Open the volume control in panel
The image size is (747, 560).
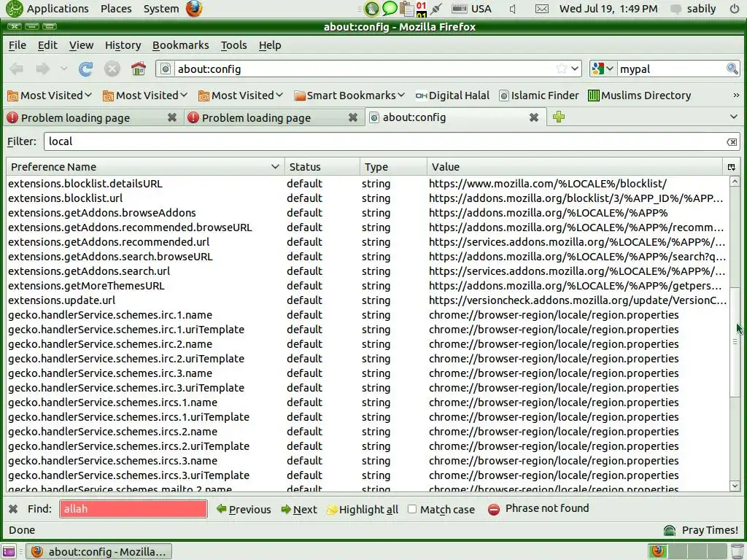point(513,9)
